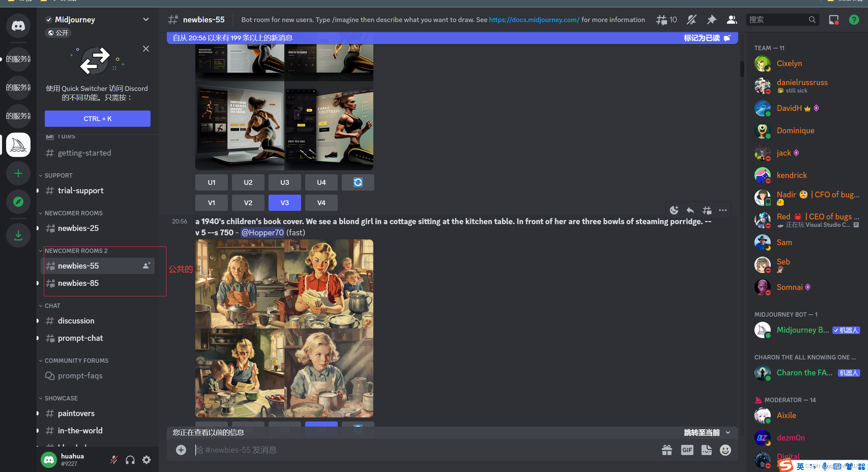
Task: Open Explore Discoverable Servers compass icon
Action: [x=18, y=202]
